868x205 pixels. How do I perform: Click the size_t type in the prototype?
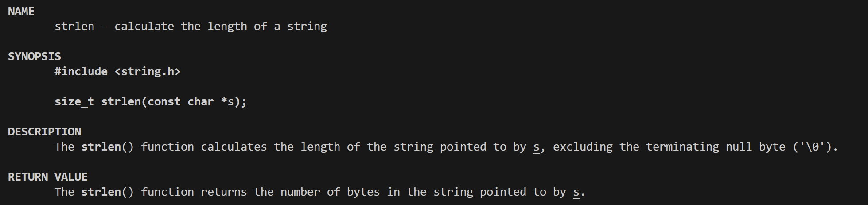(74, 102)
